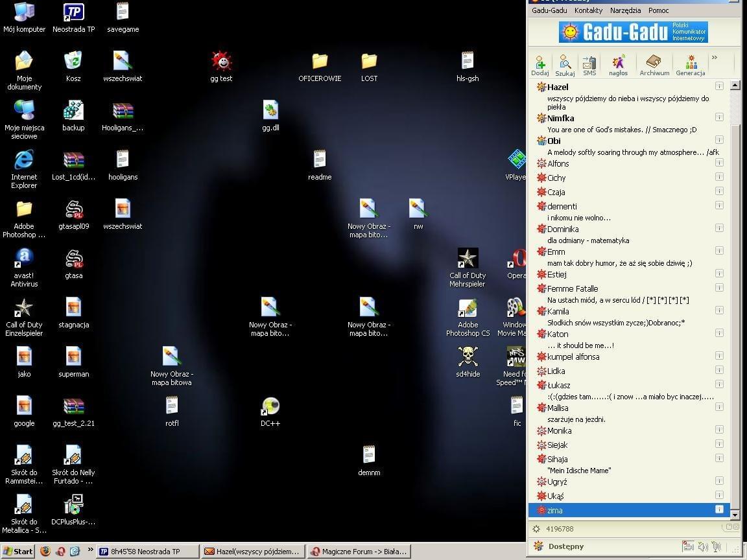747x560 pixels.
Task: Click the Start button
Action: tap(18, 552)
